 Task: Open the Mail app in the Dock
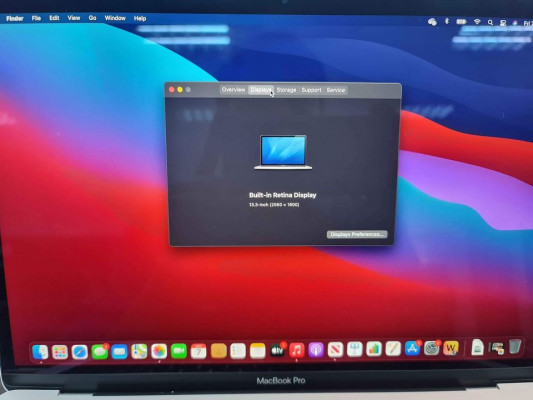click(119, 352)
